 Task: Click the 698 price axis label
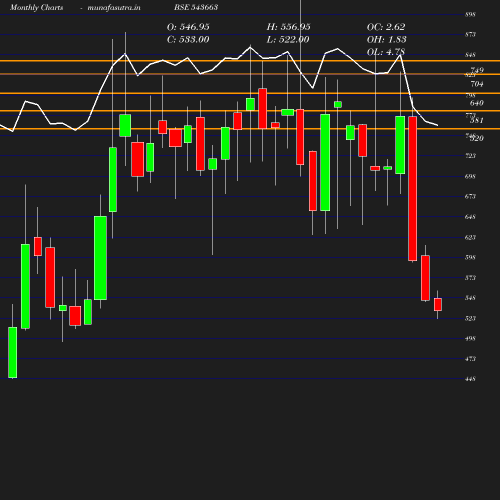point(470,176)
